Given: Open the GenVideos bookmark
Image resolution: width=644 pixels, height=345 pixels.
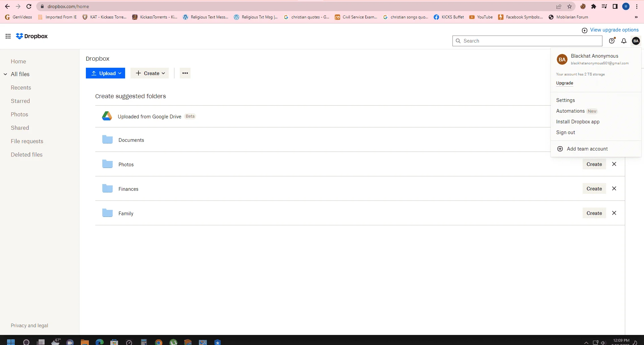Looking at the screenshot, I should pos(18,17).
